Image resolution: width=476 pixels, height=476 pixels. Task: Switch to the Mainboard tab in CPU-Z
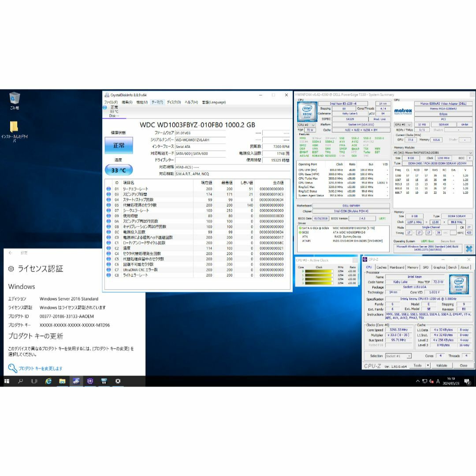(x=397, y=268)
